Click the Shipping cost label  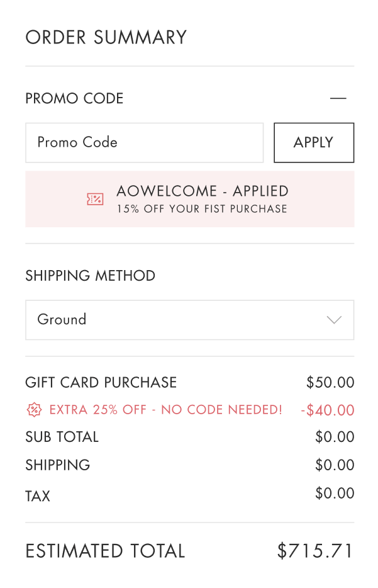click(57, 465)
